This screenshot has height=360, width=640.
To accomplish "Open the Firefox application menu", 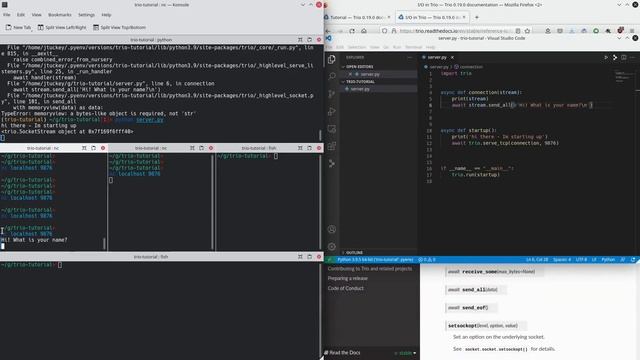I will tap(632, 31).
